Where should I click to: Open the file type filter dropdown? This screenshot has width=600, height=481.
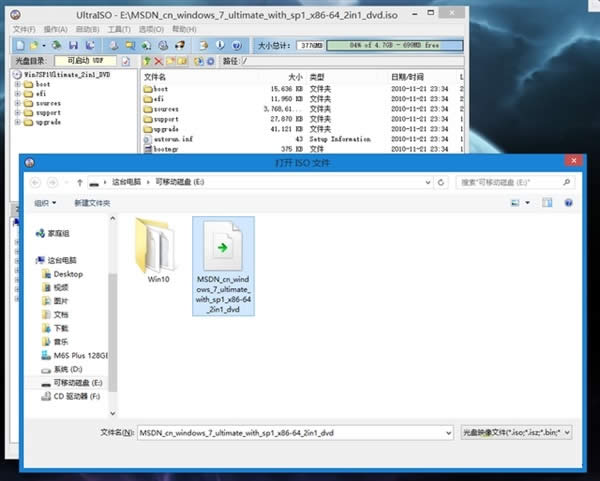pos(515,432)
